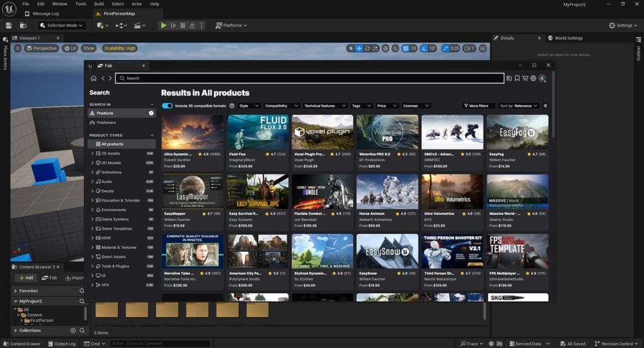Choose the Select objects tool in viewport toolbar
This screenshot has width=644, height=348.
point(350,48)
